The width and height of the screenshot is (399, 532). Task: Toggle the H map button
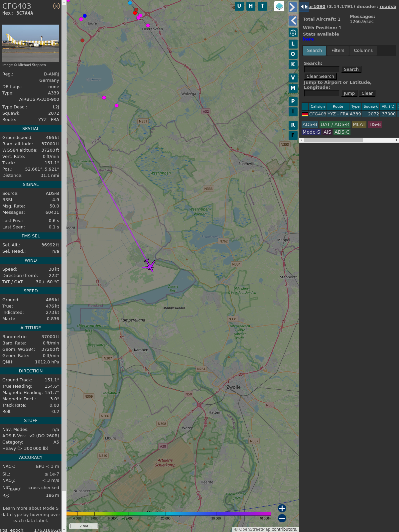click(251, 6)
